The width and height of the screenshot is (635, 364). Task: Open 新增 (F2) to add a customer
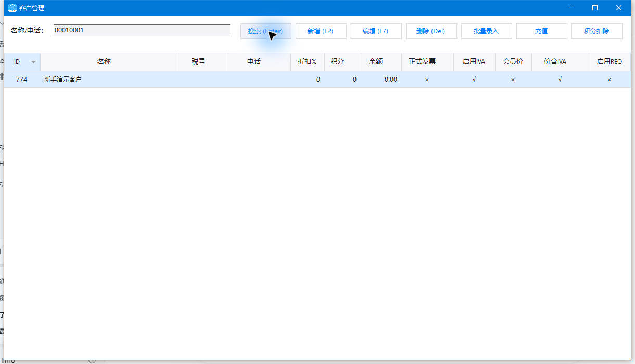tap(321, 31)
